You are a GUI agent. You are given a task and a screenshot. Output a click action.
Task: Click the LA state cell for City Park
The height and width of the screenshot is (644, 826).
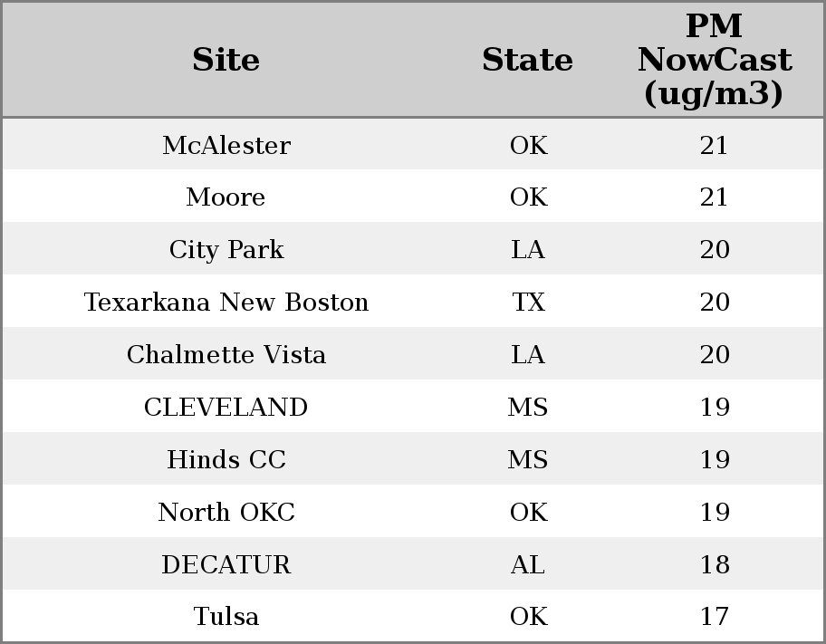528,249
